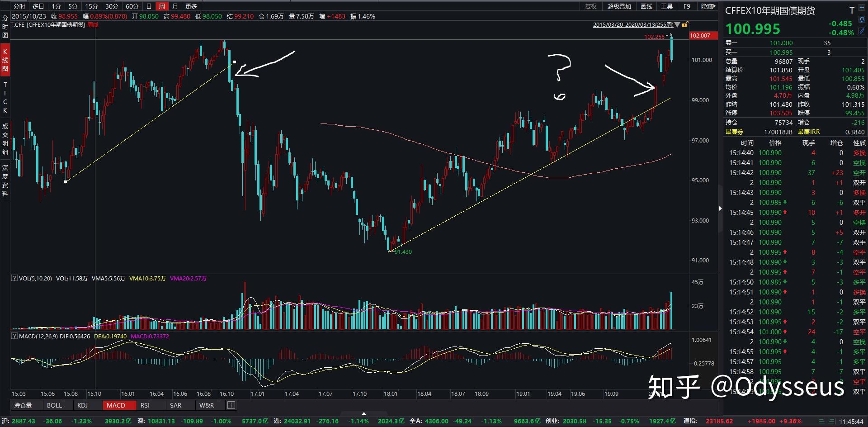The height and width of the screenshot is (427, 868).
Task: Click the 15:14:54 trade row at 101.000
Action: point(796,332)
